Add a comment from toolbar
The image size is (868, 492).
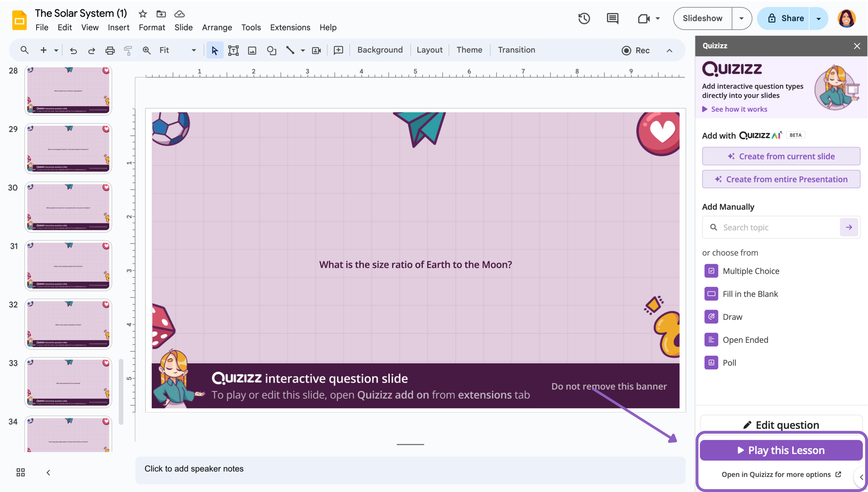click(338, 50)
